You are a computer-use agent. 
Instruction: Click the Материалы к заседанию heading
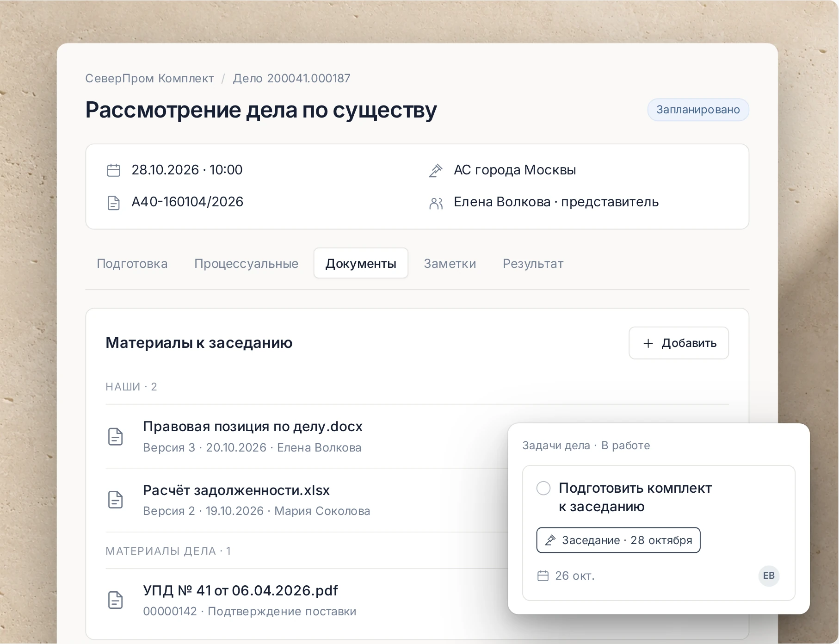pyautogui.click(x=199, y=343)
